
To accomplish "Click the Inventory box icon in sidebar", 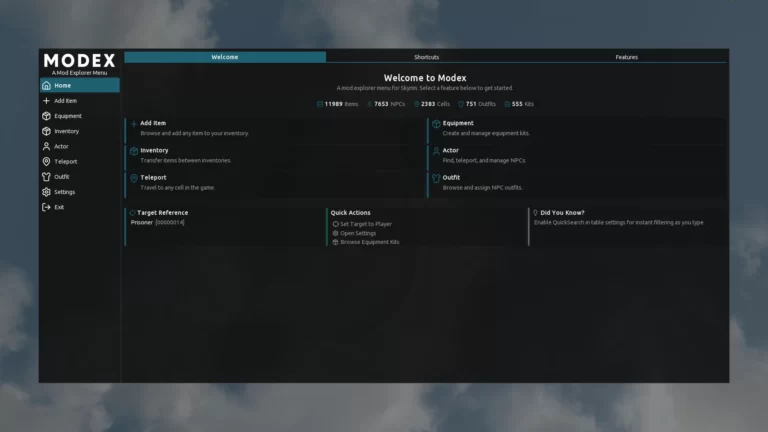I will pos(46,131).
